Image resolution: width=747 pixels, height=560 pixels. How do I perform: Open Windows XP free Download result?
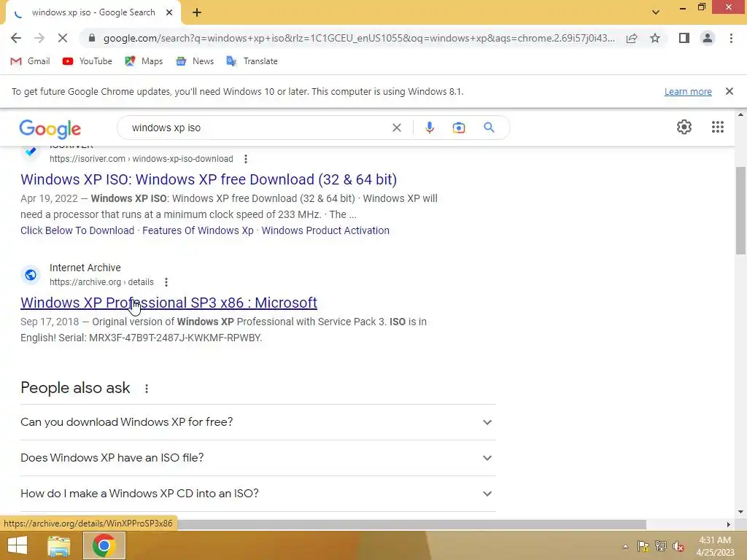(209, 179)
